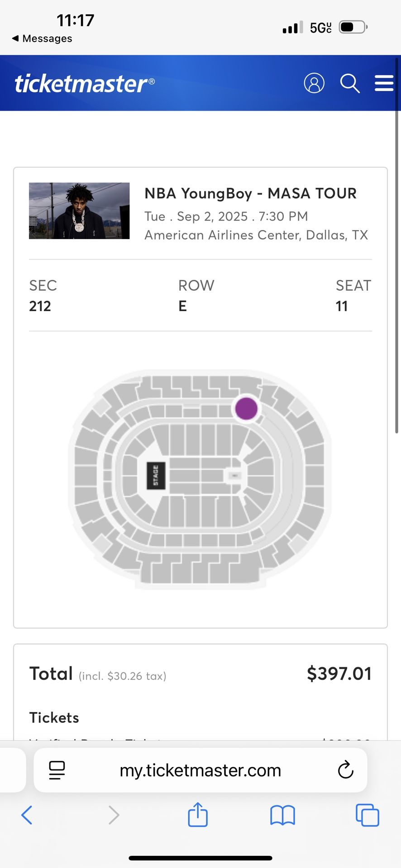401x868 pixels.
Task: Select the purple seat marker on the map
Action: tap(246, 408)
